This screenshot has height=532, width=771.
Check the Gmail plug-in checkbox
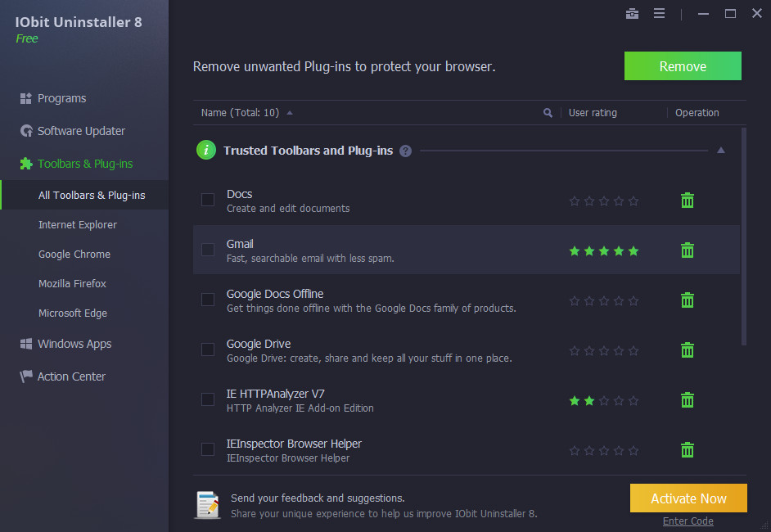click(x=208, y=250)
